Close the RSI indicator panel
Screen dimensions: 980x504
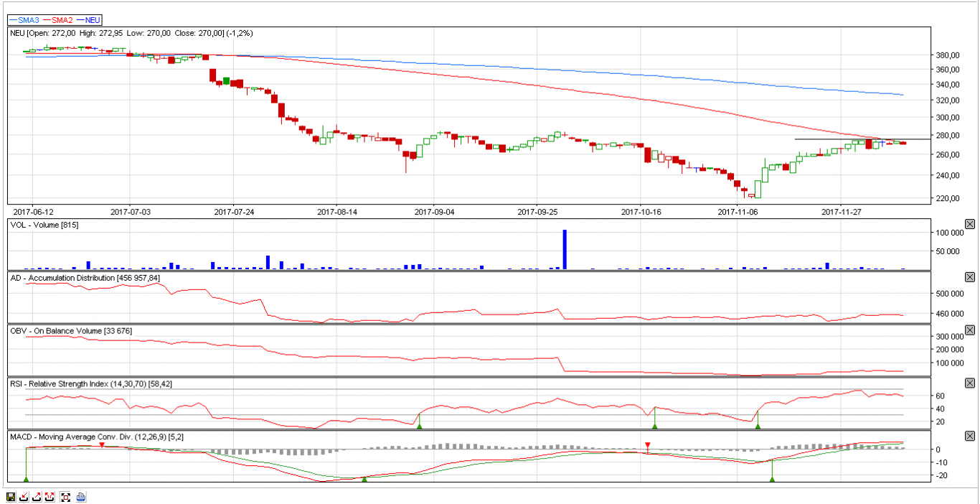point(970,383)
